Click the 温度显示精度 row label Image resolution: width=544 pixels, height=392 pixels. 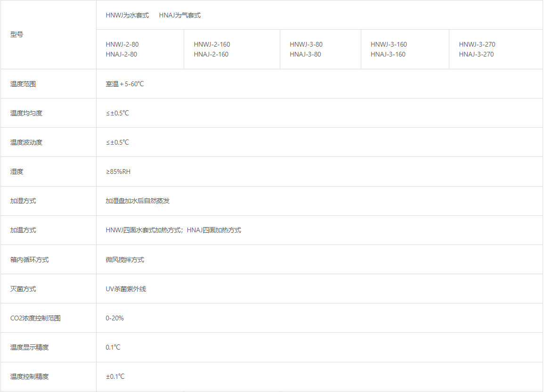pyautogui.click(x=26, y=347)
